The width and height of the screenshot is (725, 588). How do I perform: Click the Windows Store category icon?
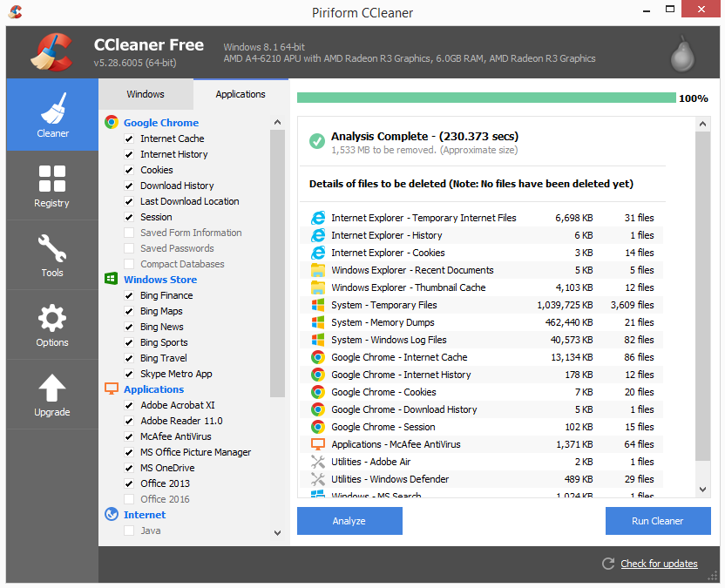click(x=112, y=279)
